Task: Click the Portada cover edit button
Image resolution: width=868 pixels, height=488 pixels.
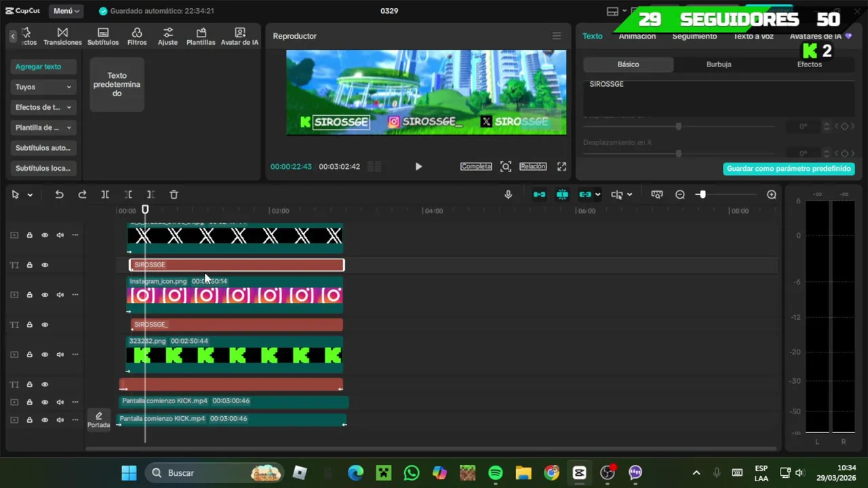Action: (x=98, y=420)
